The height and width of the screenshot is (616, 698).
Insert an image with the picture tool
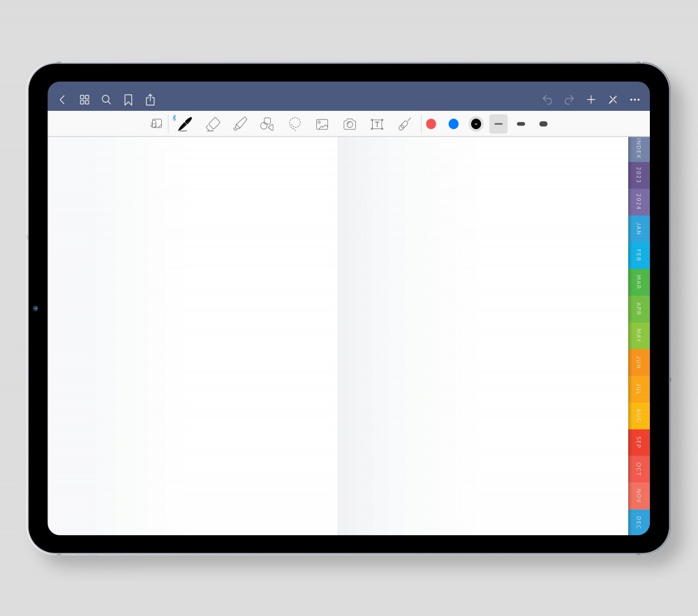(x=322, y=124)
